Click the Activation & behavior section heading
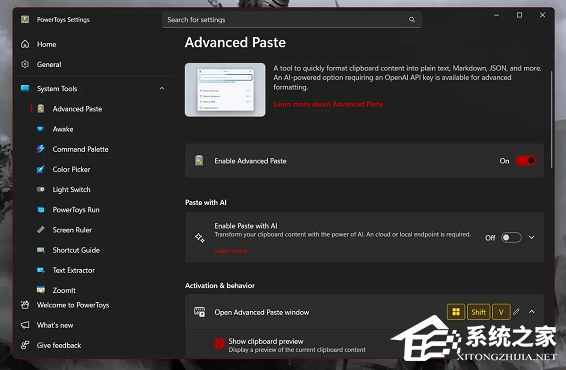566x370 pixels. (x=220, y=286)
